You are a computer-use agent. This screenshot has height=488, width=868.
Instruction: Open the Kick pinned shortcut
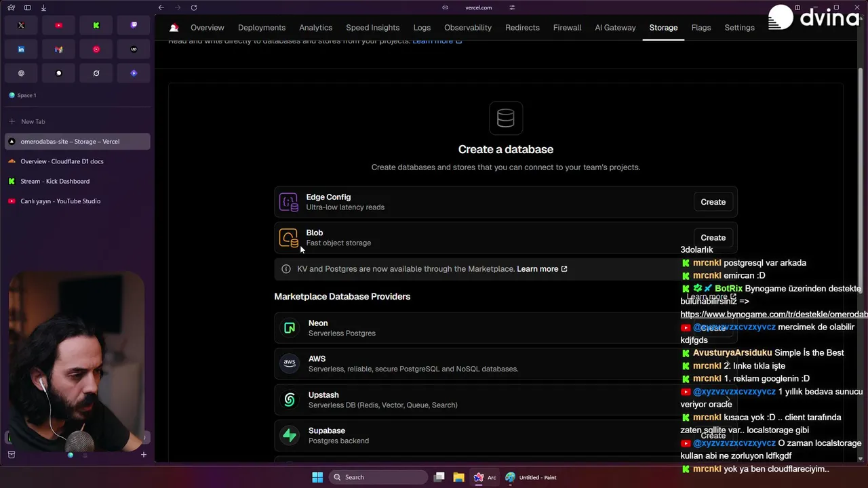[96, 25]
